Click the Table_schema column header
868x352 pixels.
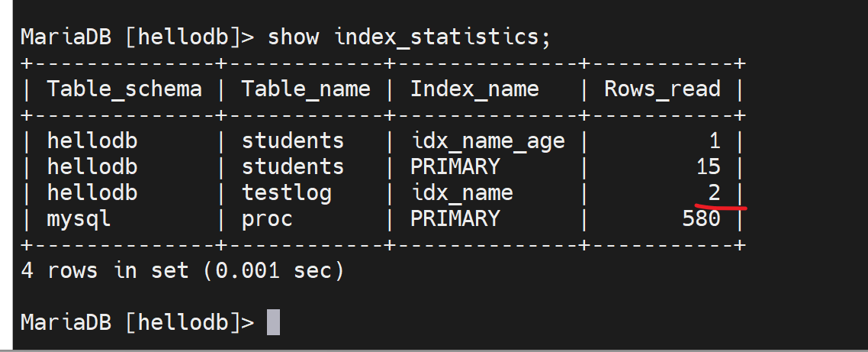point(124,89)
